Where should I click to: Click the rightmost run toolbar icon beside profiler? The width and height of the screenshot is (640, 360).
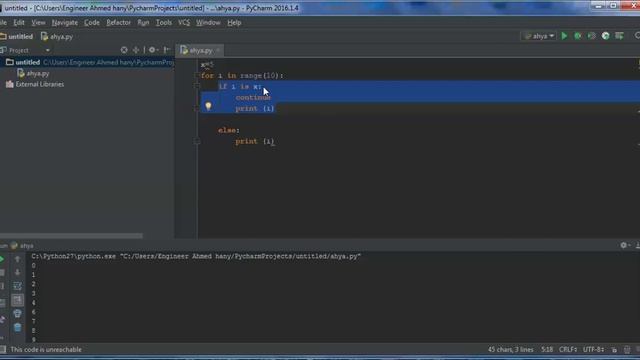pyautogui.click(x=619, y=36)
